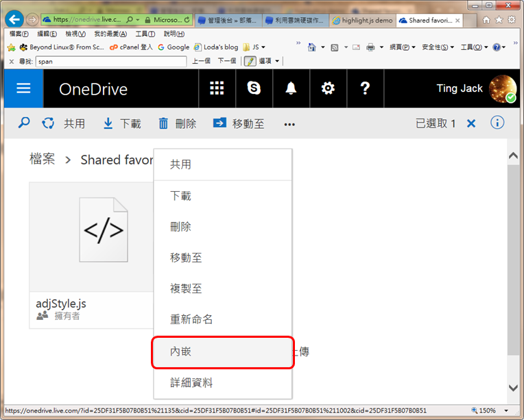
Task: Open the 工具(O) command bar dropdown
Action: (475, 47)
